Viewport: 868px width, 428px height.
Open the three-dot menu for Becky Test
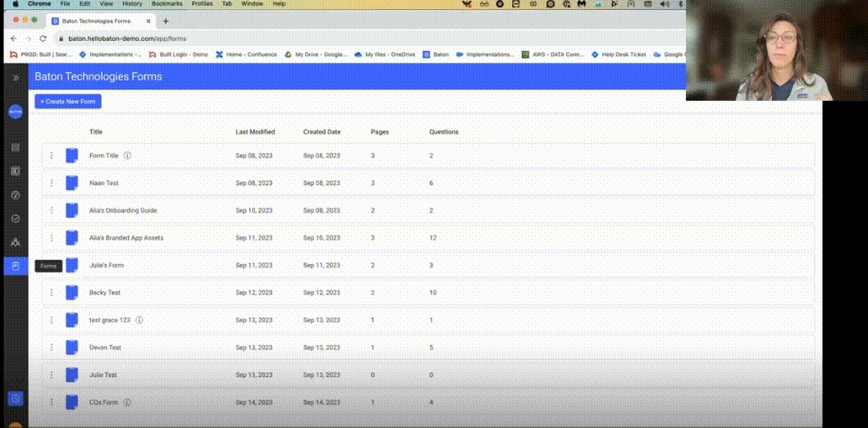pyautogui.click(x=52, y=293)
